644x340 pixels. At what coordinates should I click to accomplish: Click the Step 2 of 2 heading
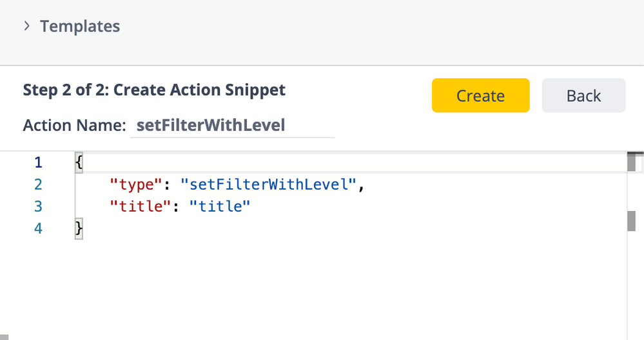coord(154,90)
